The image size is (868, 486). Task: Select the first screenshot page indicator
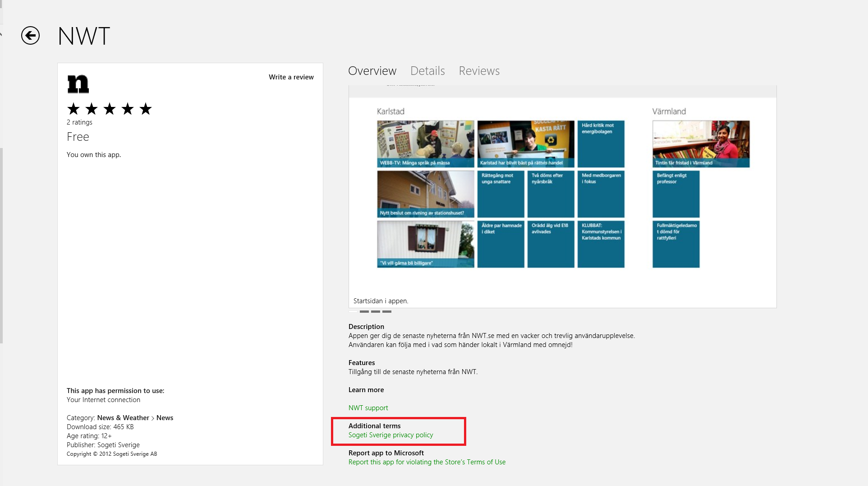[x=353, y=311]
